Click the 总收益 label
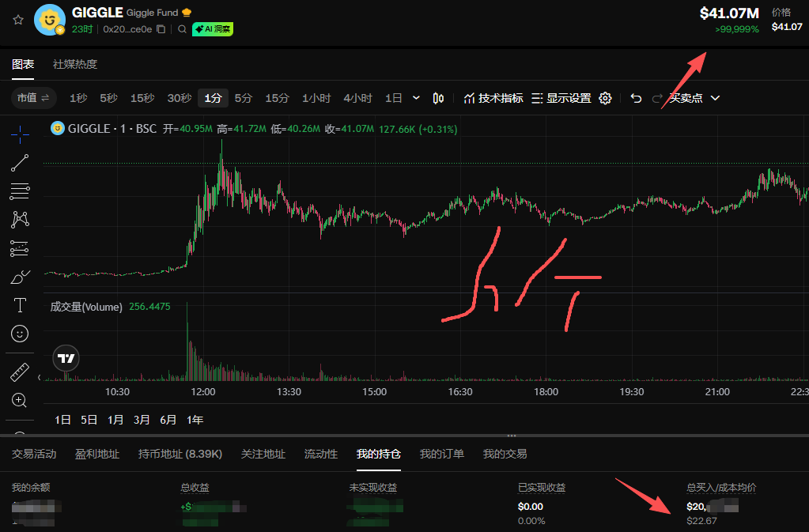 195,487
